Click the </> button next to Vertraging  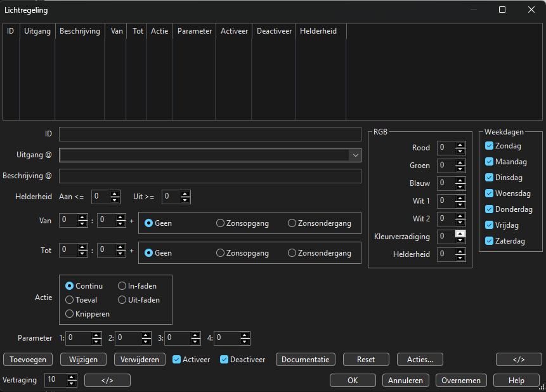point(107,381)
